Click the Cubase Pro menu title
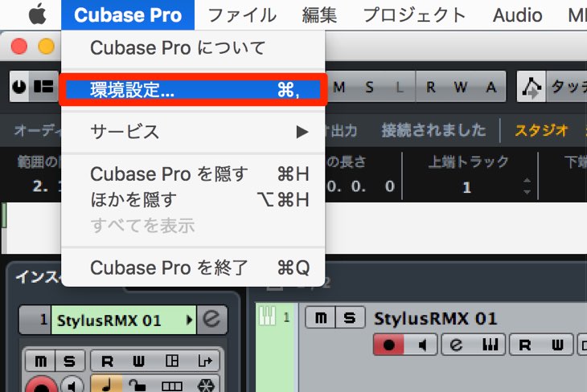Image resolution: width=587 pixels, height=392 pixels. (128, 15)
